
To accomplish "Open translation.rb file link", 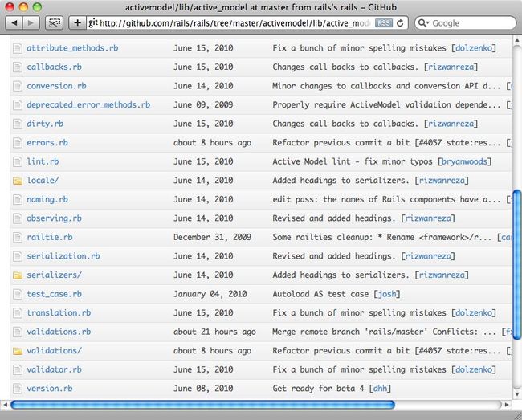I will (59, 313).
